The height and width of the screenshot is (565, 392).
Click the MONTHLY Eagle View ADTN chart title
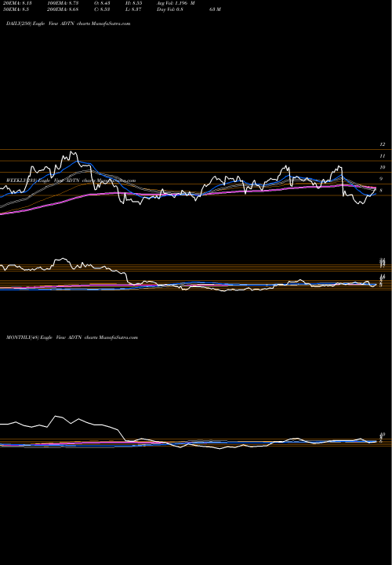[x=72, y=337]
